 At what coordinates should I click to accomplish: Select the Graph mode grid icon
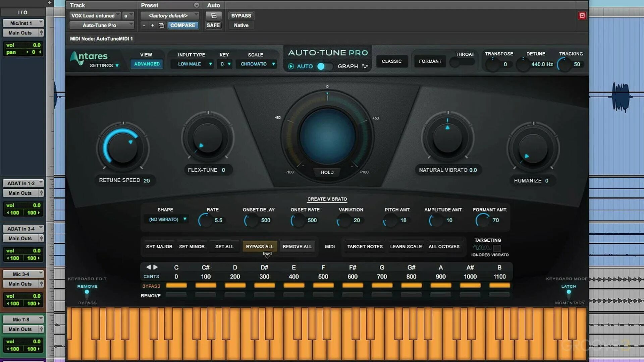pyautogui.click(x=366, y=66)
